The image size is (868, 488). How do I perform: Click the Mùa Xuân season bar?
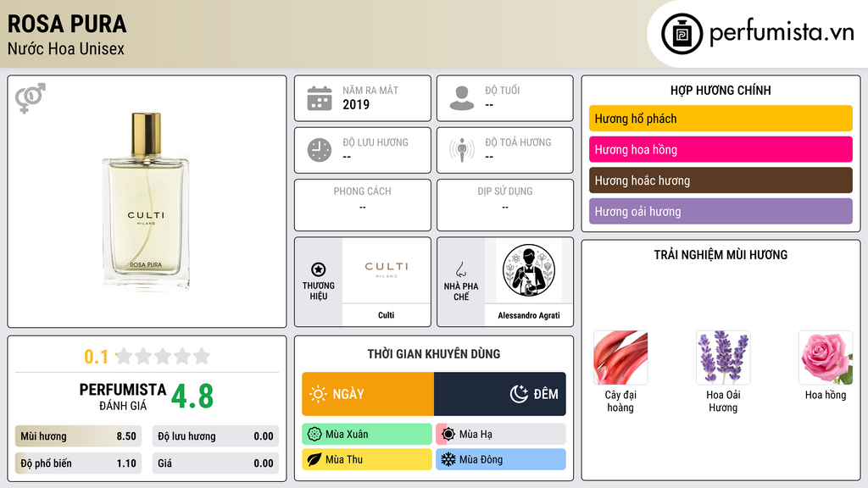[367, 435]
